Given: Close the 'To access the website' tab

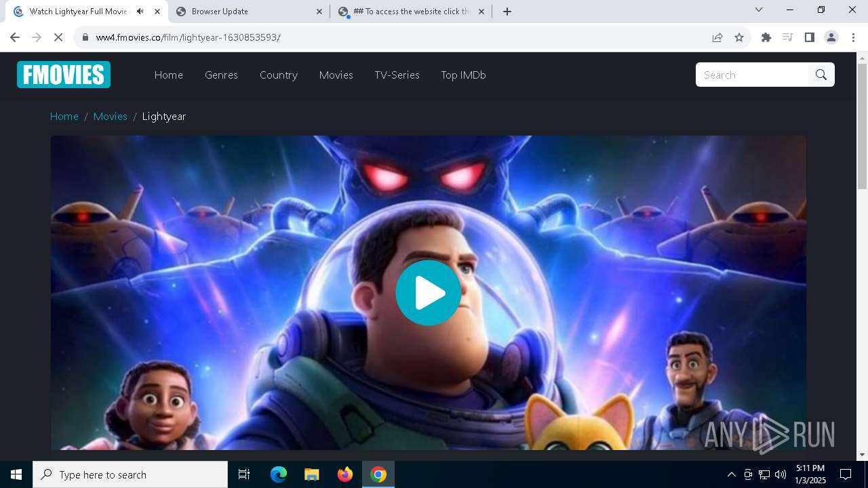Looking at the screenshot, I should pyautogui.click(x=481, y=12).
